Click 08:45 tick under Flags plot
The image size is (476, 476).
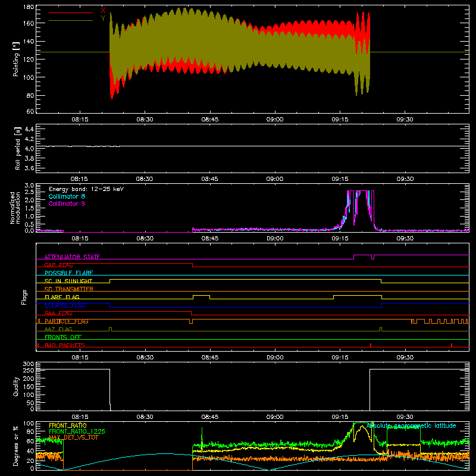210,358
